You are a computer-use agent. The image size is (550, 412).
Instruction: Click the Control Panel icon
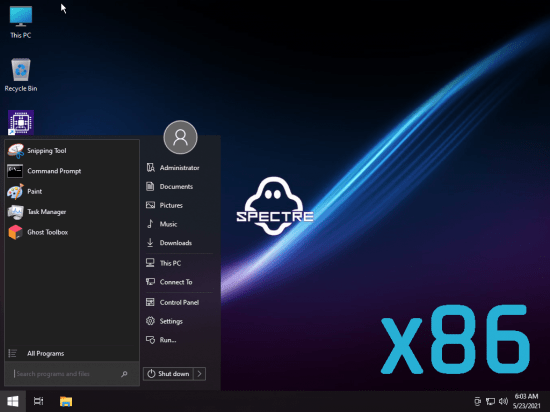coord(150,302)
